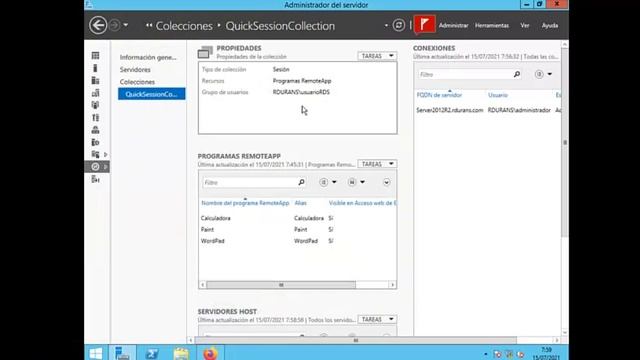The height and width of the screenshot is (360, 640).
Task: Sort by Alias column header
Action: pos(300,203)
